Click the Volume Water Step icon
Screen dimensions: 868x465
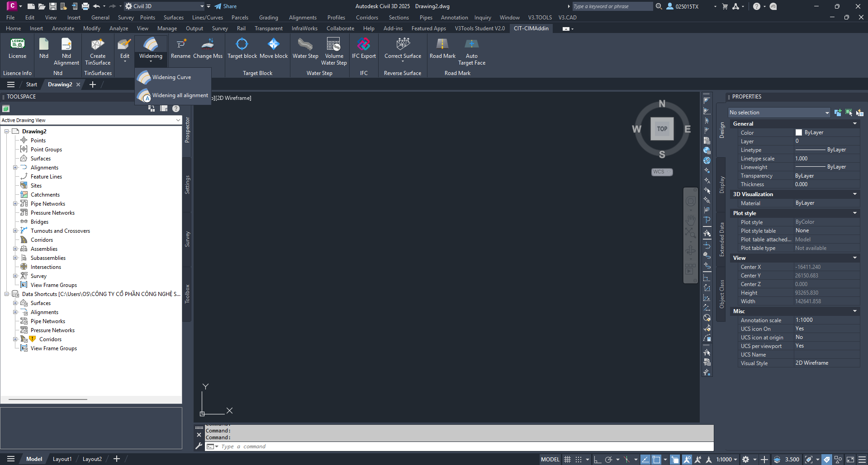(x=334, y=44)
